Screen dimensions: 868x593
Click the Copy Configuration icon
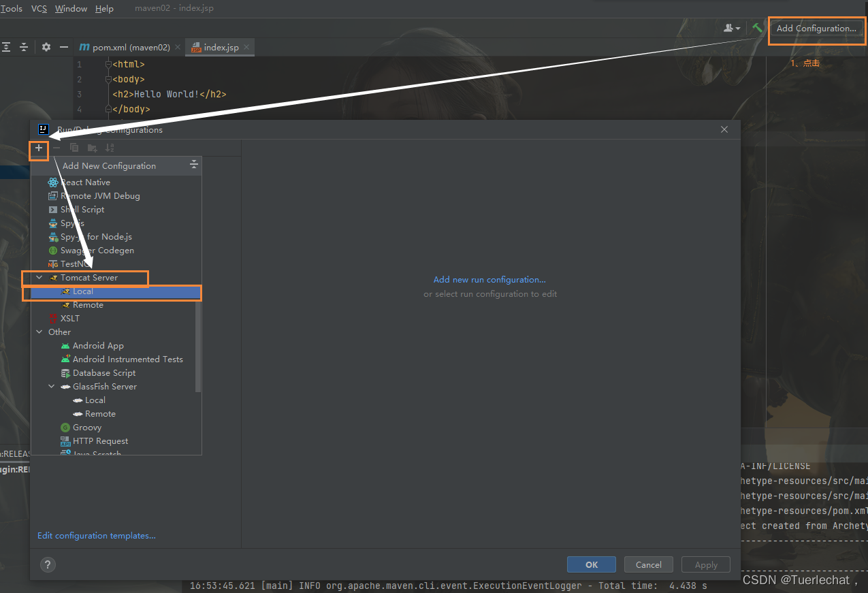(x=74, y=148)
